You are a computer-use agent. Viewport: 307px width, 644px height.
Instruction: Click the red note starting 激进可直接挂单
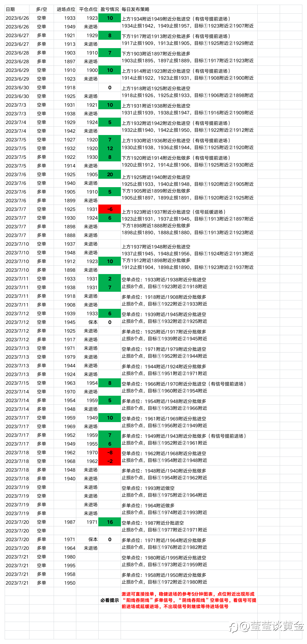click(x=189, y=600)
